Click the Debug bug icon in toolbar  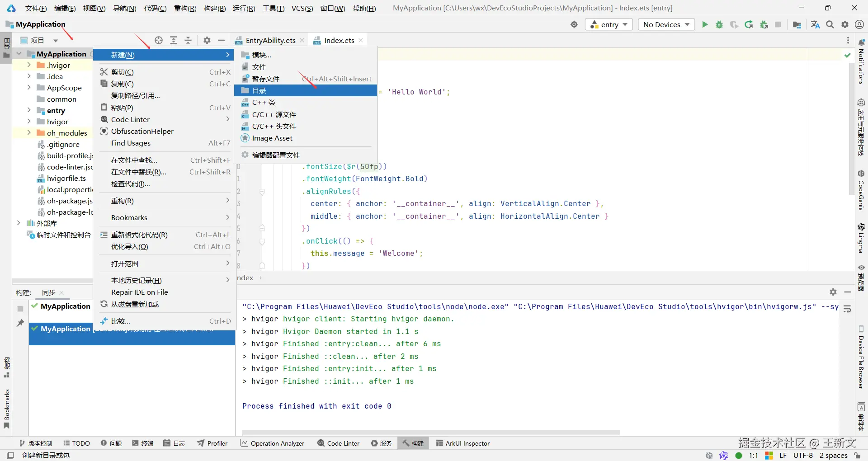(719, 24)
